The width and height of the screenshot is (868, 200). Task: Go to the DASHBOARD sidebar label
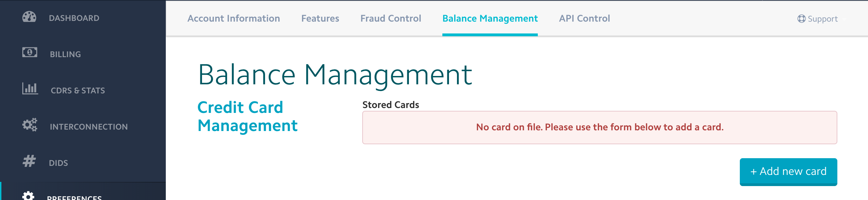coord(74,18)
